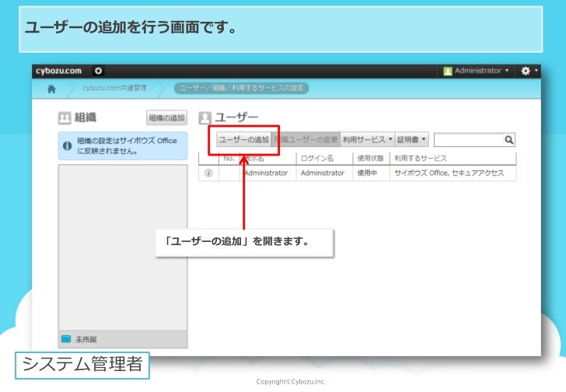The image size is (566, 392).
Task: Click the dropdown arrow beside the gear
Action: point(536,70)
